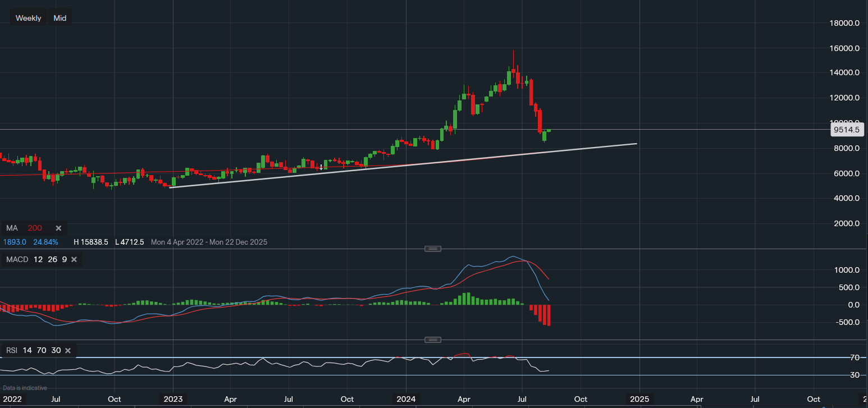
Task: Click the MACD indicator label
Action: coord(17,259)
